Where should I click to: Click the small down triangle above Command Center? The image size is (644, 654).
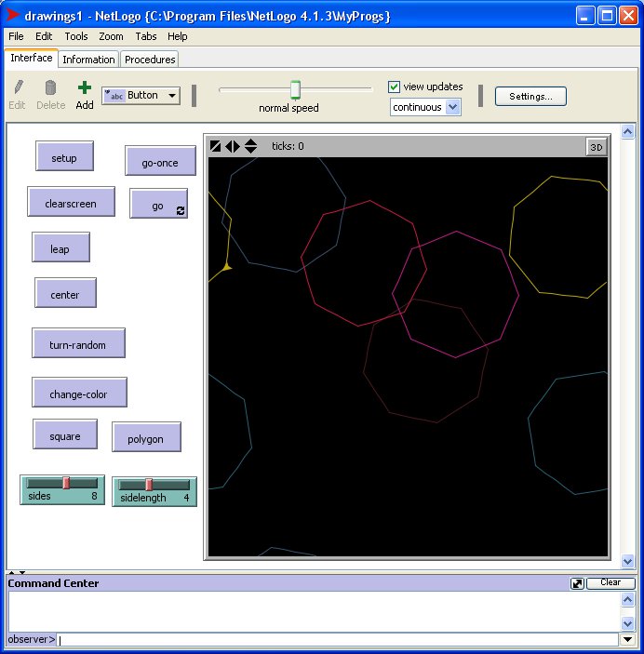pyautogui.click(x=22, y=572)
